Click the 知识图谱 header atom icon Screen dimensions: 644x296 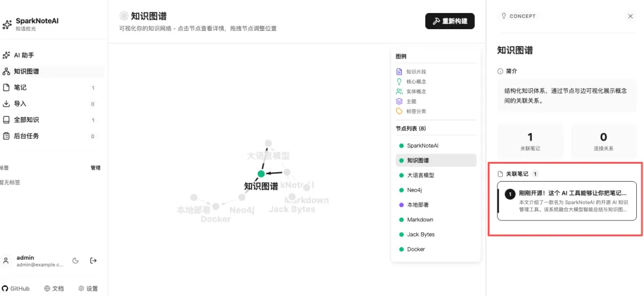123,16
